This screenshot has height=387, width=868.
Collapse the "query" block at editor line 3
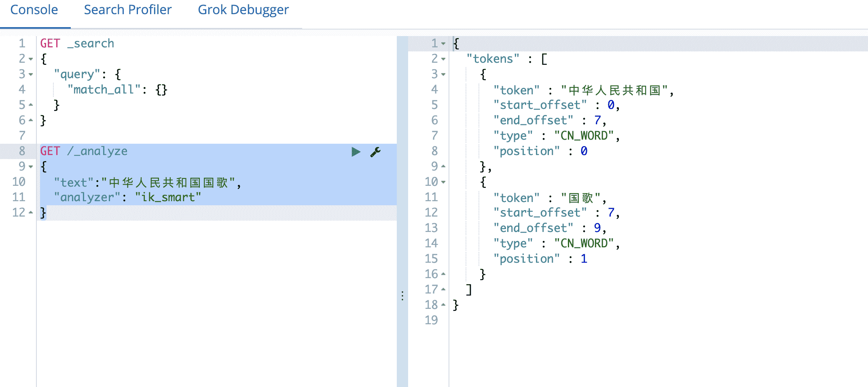(x=31, y=74)
